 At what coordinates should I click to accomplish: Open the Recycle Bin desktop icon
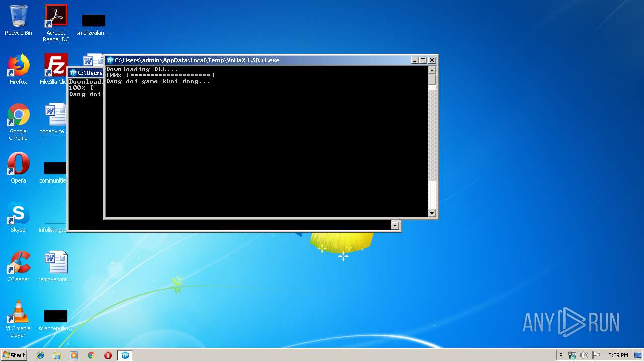pos(18,20)
